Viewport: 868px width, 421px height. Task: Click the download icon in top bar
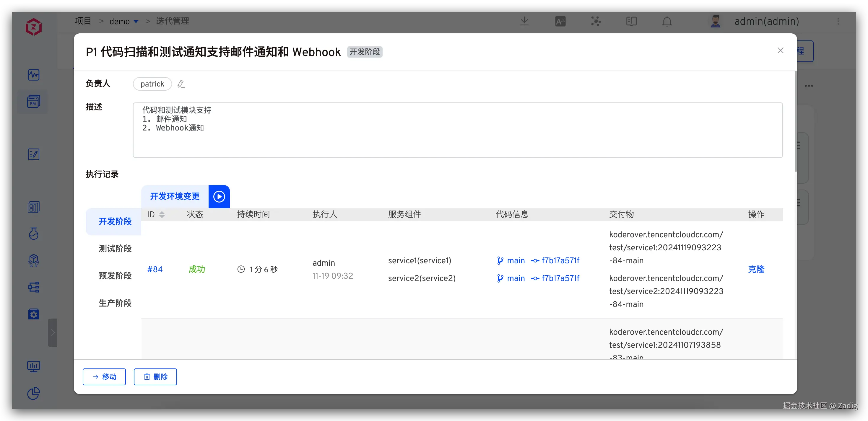[524, 22]
